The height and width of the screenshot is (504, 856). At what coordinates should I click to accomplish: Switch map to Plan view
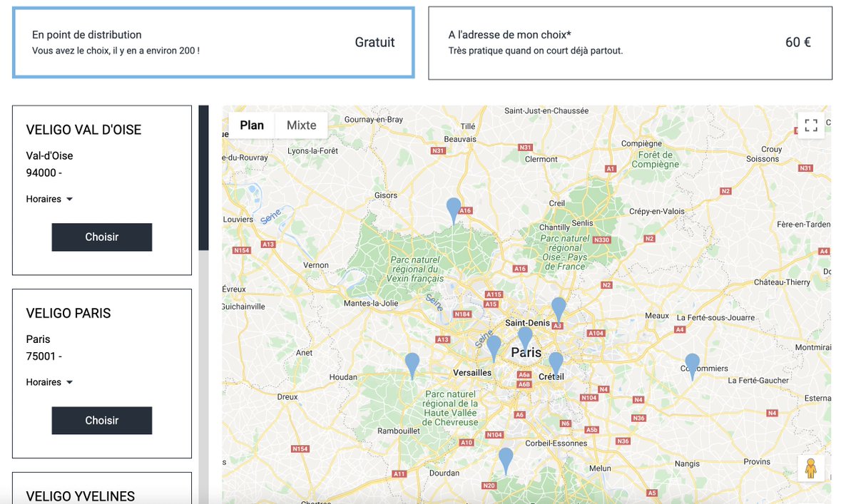tap(252, 125)
